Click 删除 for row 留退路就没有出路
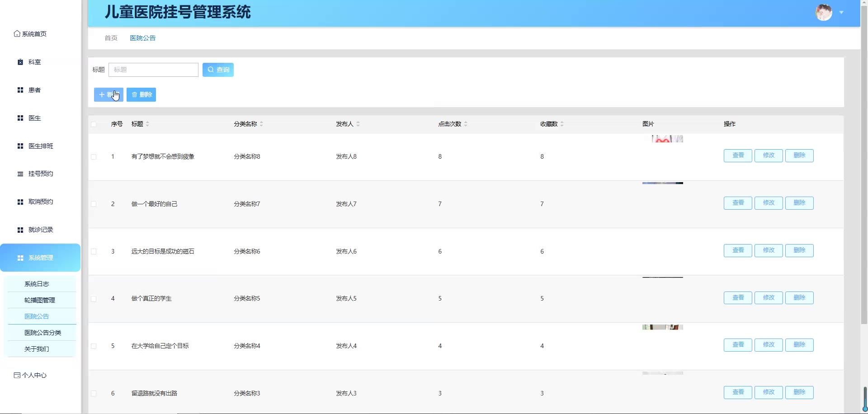The image size is (868, 414). pos(799,392)
